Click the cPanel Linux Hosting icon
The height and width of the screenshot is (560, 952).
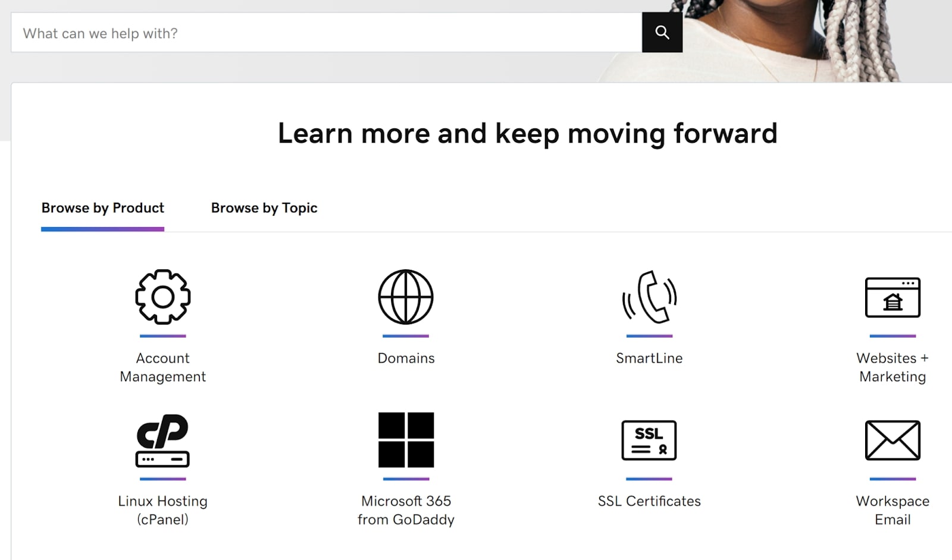pyautogui.click(x=162, y=441)
